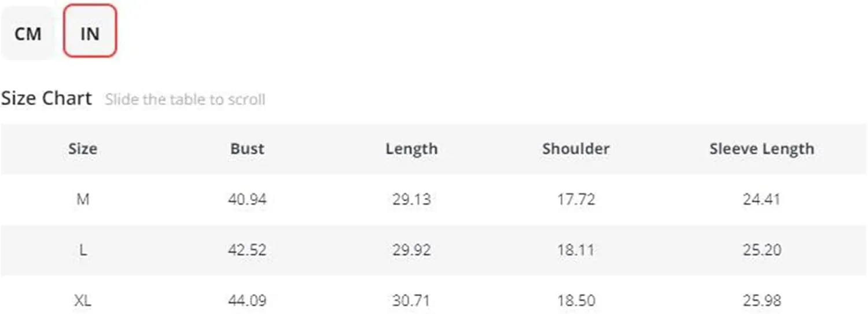Click the Shoulder column header

coord(576,149)
